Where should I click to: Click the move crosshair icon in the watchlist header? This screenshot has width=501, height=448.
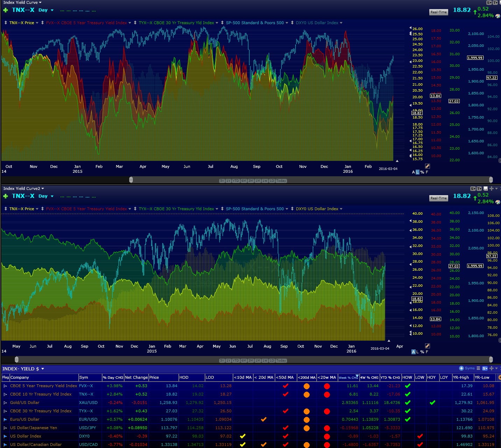pos(492,368)
